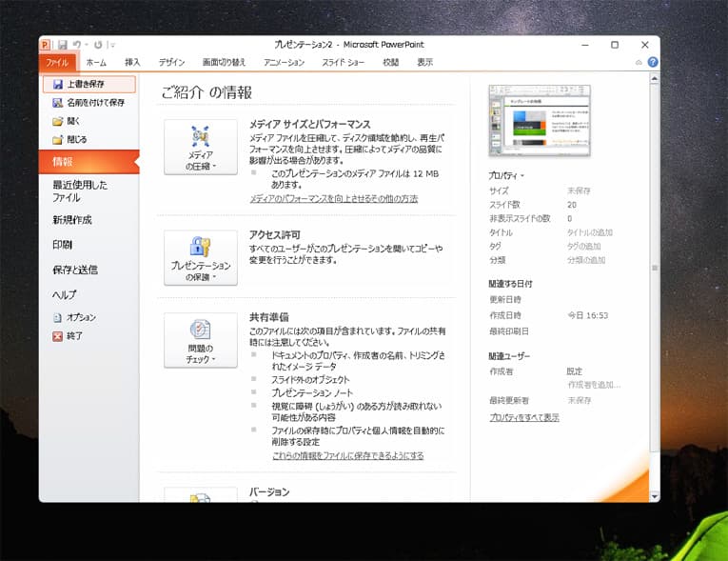Select 印刷 in the backstage menu
Screen dimensions: 728x561
[63, 245]
